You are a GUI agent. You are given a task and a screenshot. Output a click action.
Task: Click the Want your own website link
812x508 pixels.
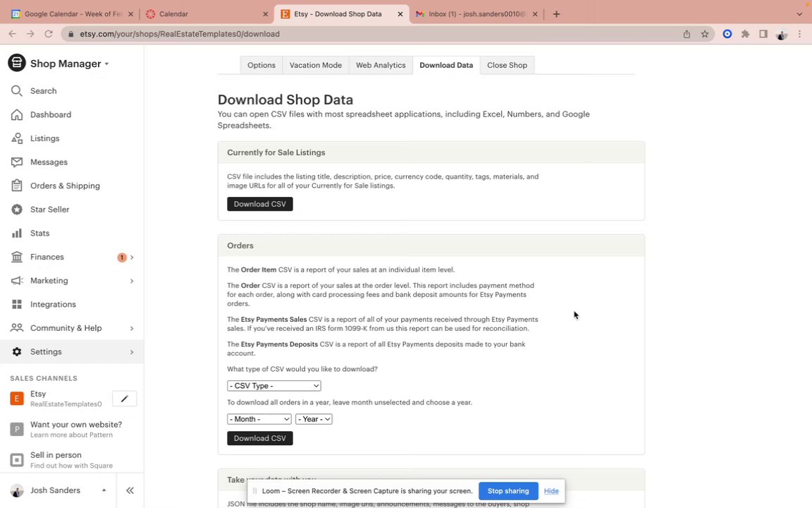(x=76, y=425)
